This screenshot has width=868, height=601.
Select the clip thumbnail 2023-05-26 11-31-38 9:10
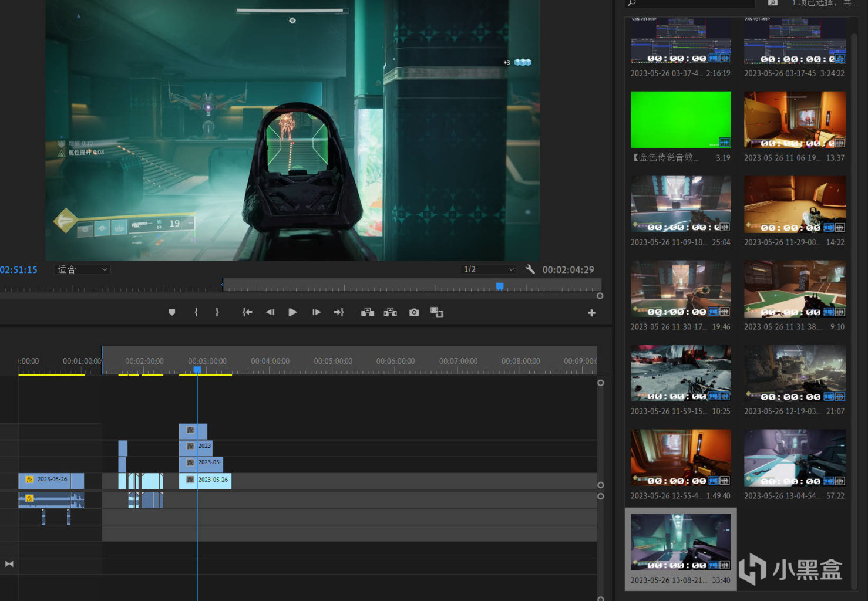[x=795, y=288]
